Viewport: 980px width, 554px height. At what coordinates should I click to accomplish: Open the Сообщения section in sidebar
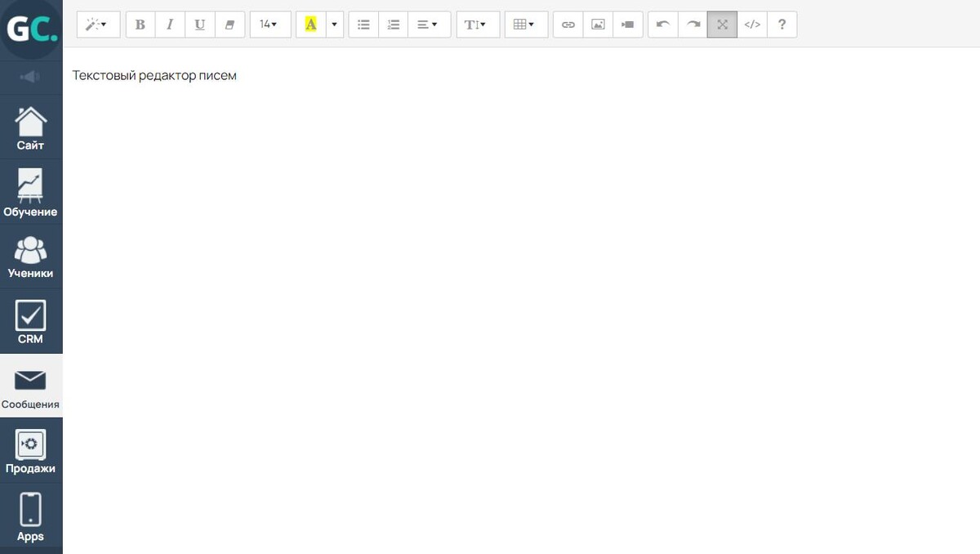click(x=31, y=387)
